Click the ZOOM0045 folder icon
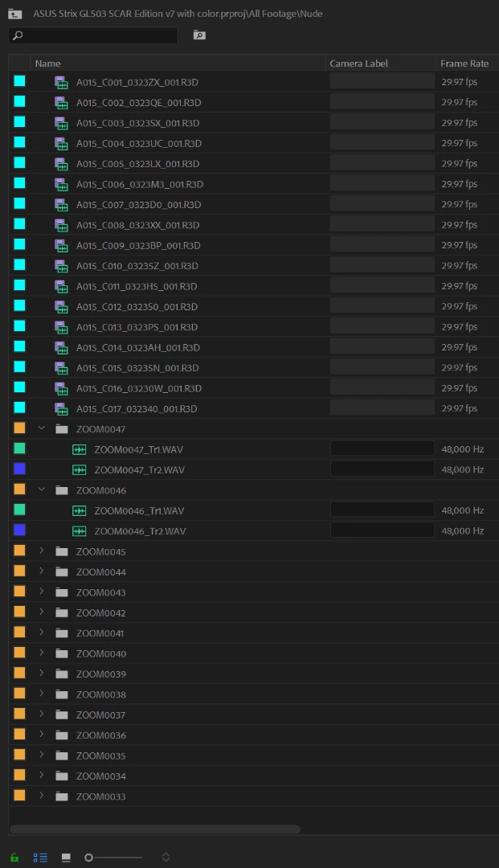 click(x=62, y=552)
